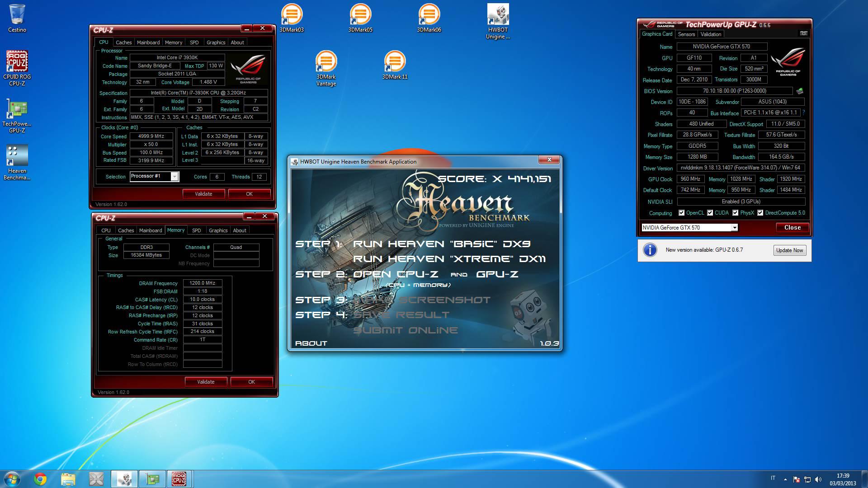Open TechPowerUp GPU-Z desktop shortcut

tap(17, 115)
